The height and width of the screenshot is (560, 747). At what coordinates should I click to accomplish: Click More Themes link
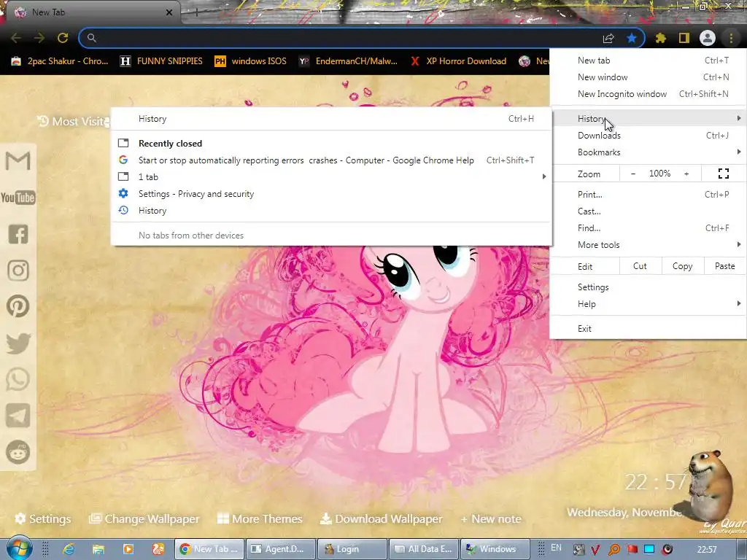click(x=260, y=518)
